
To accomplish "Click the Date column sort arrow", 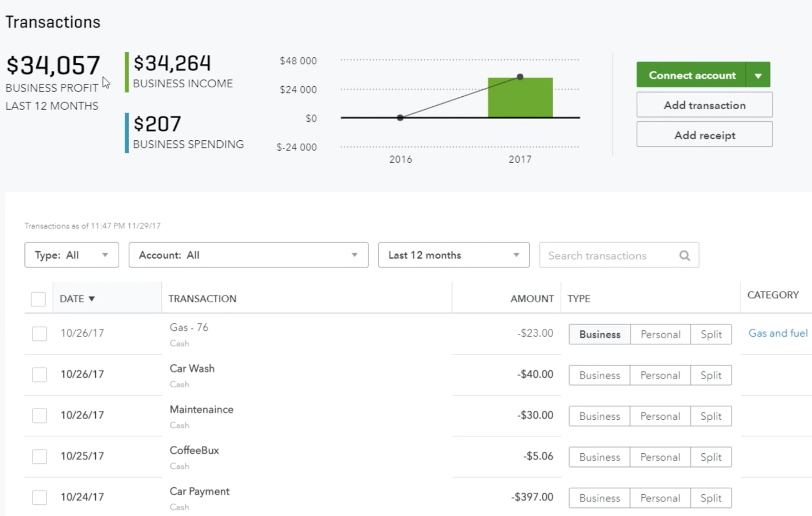I will tap(93, 298).
